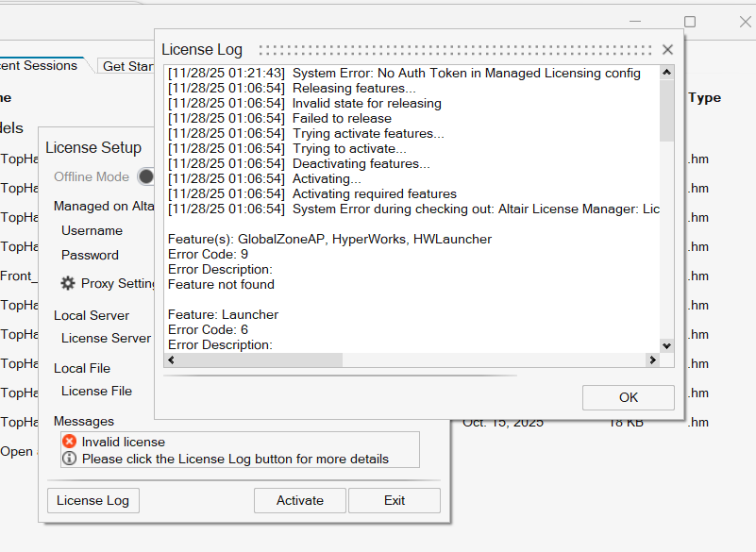Image resolution: width=756 pixels, height=552 pixels.
Task: Click the Activate button
Action: tap(300, 500)
